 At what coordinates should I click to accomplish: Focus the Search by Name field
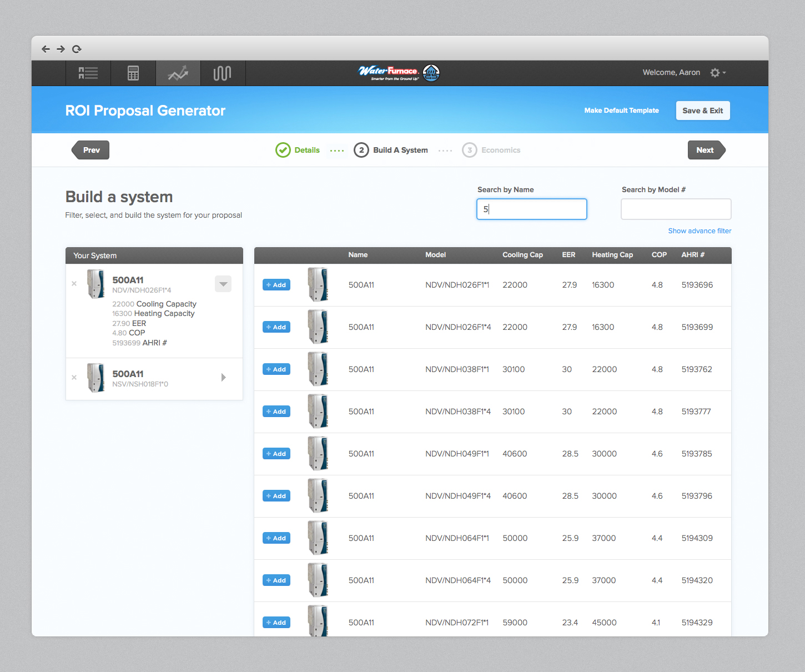coord(532,209)
